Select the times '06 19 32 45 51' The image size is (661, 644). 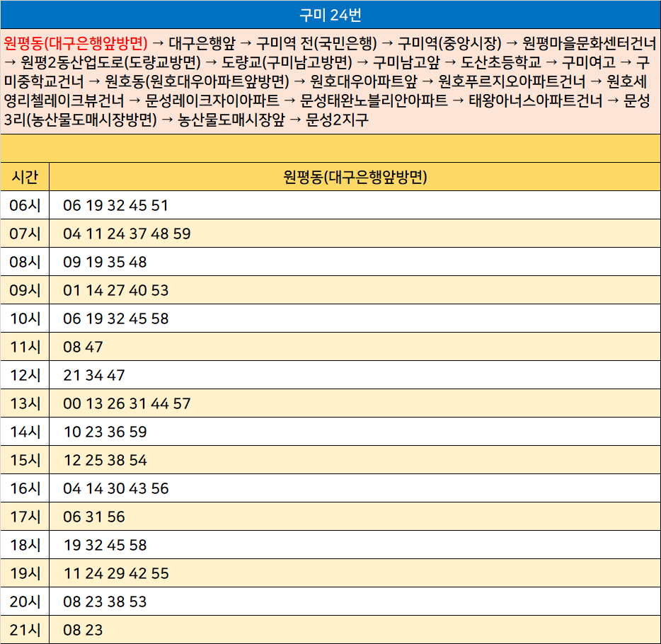(x=115, y=205)
